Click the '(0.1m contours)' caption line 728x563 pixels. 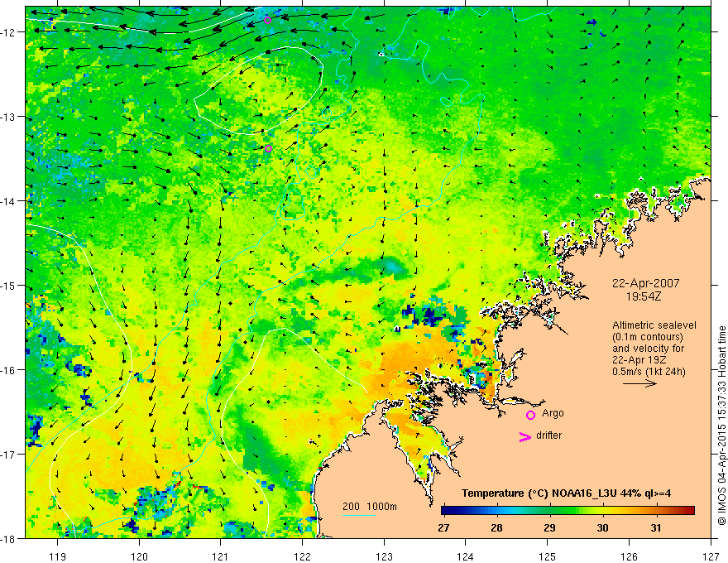(x=648, y=337)
